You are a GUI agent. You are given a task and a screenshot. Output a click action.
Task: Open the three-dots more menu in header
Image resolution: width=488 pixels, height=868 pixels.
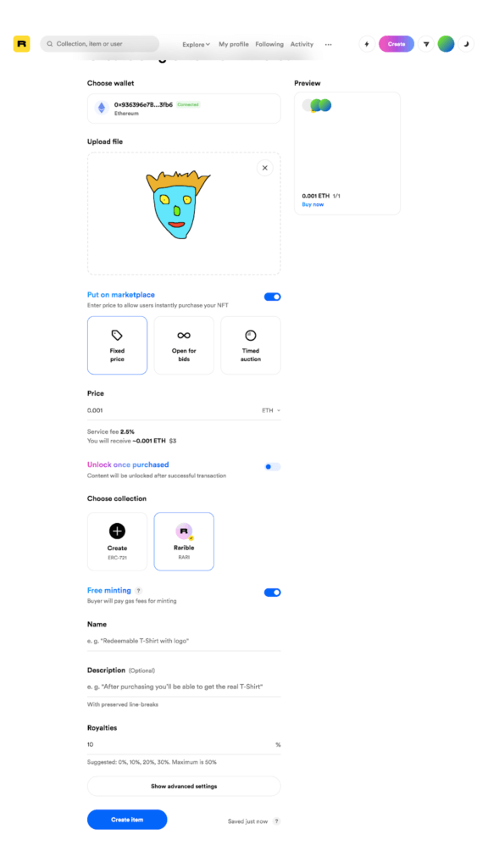329,44
